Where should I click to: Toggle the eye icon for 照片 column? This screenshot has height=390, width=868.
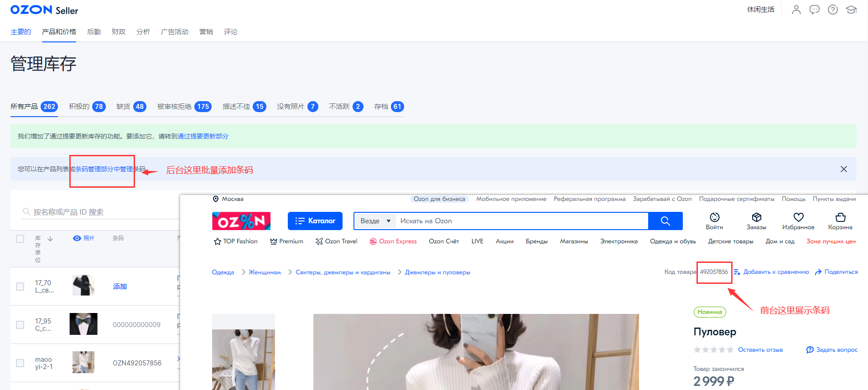pyautogui.click(x=77, y=238)
